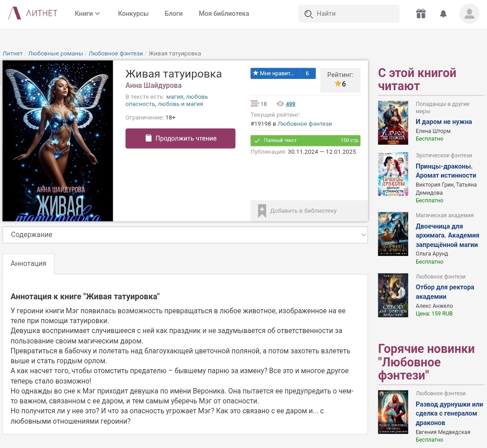Viewport: 487px width, 448px height.
Task: Open Развод дурнушки или сделка title link
Action: coord(450,414)
